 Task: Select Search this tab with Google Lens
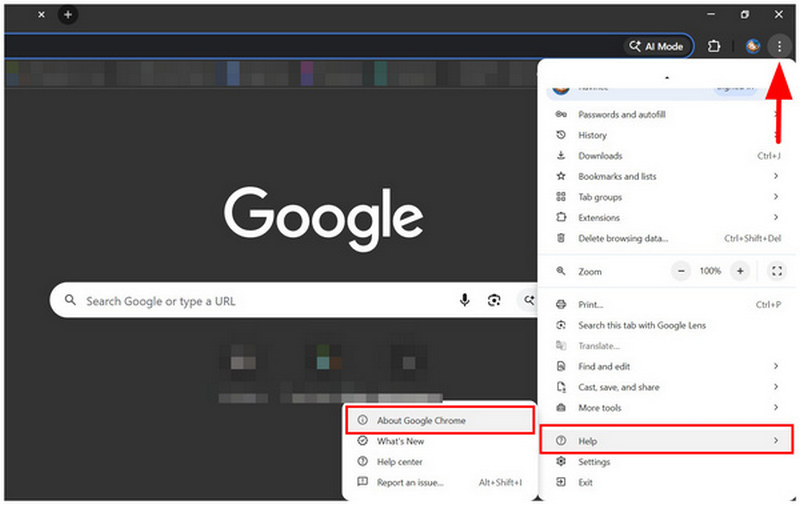click(667, 325)
